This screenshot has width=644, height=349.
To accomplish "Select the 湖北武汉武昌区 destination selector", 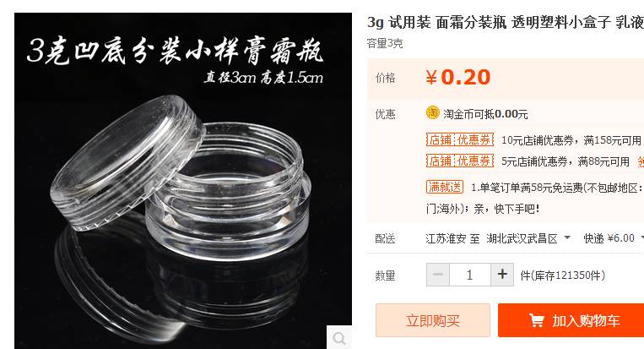I will tap(528, 238).
